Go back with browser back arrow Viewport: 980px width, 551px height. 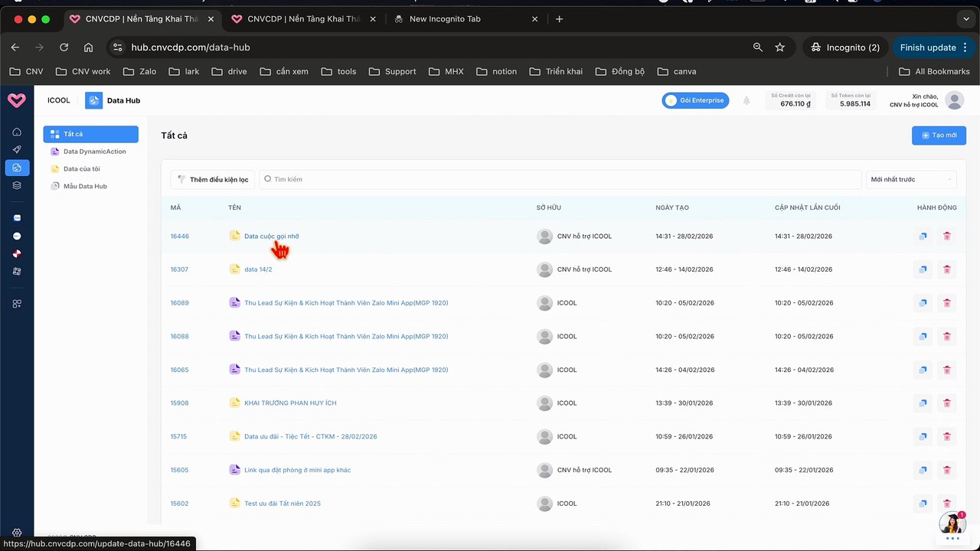[15, 47]
